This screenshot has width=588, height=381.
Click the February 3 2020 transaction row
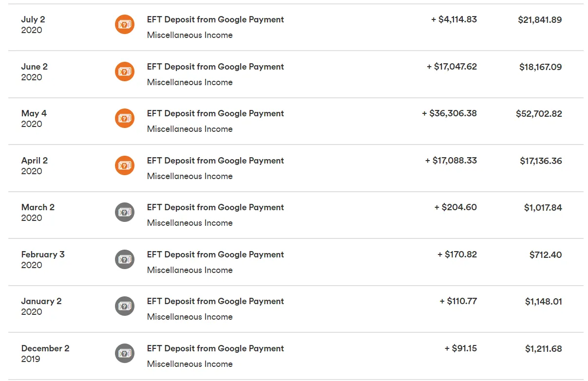tap(292, 262)
